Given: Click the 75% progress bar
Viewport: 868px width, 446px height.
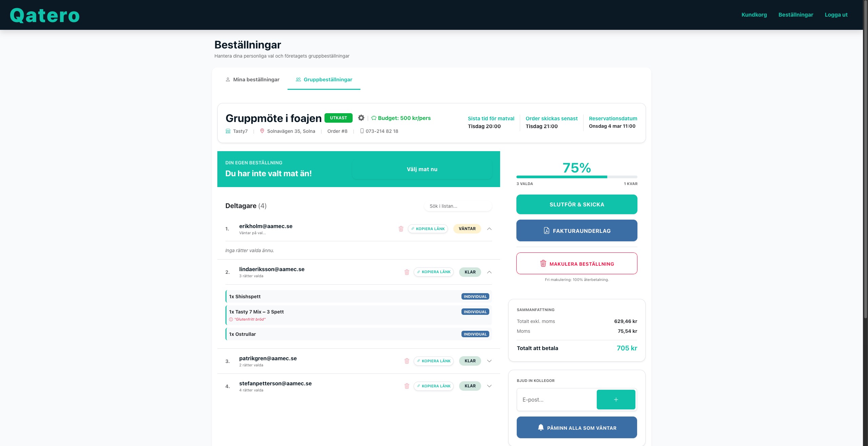Looking at the screenshot, I should coord(577,177).
